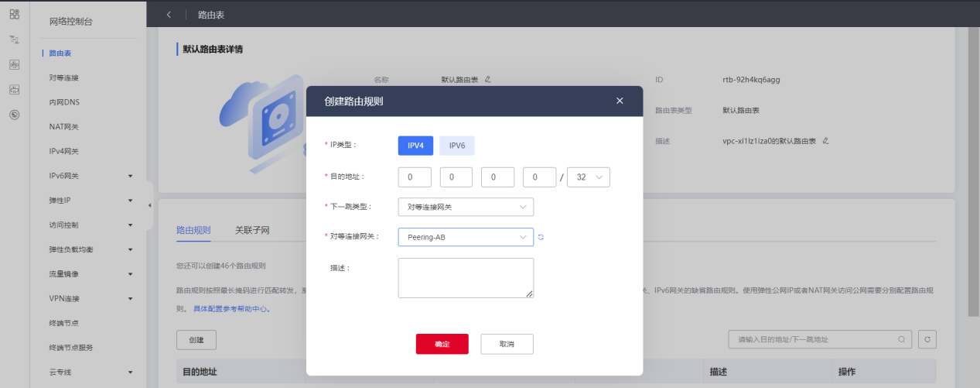This screenshot has width=980, height=388.
Task: Go back with the header arrow
Action: point(169,14)
